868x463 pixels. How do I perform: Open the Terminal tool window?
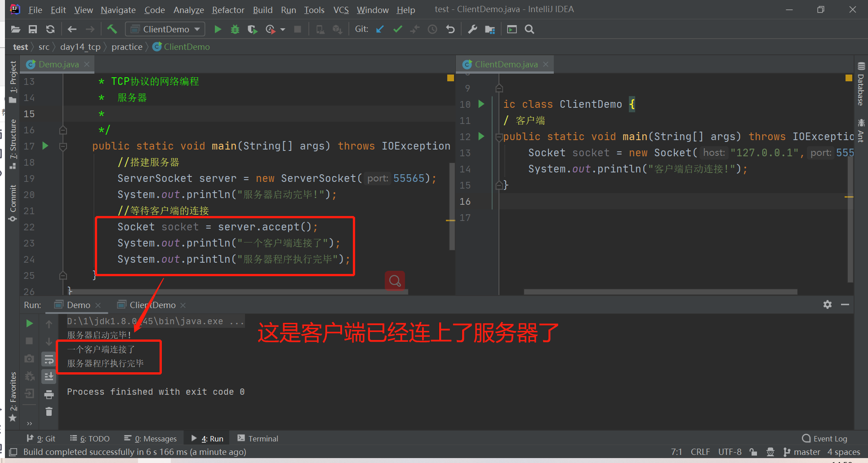click(258, 439)
